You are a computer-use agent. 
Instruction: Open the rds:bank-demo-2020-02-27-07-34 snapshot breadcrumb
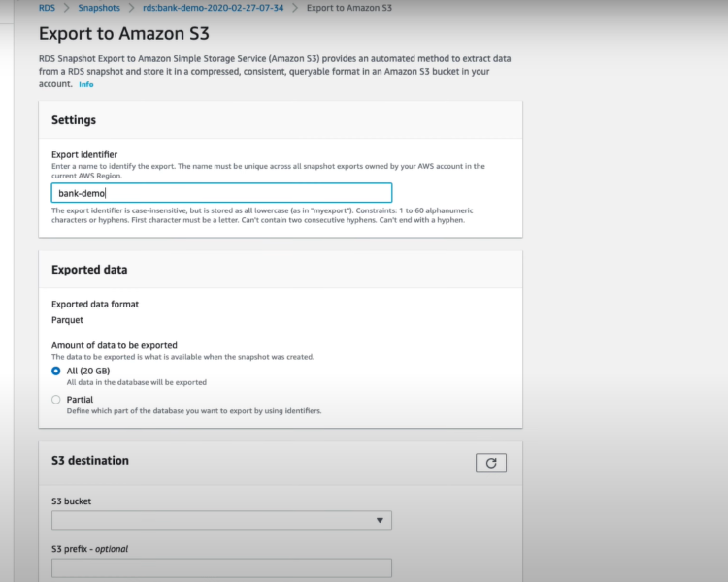214,8
